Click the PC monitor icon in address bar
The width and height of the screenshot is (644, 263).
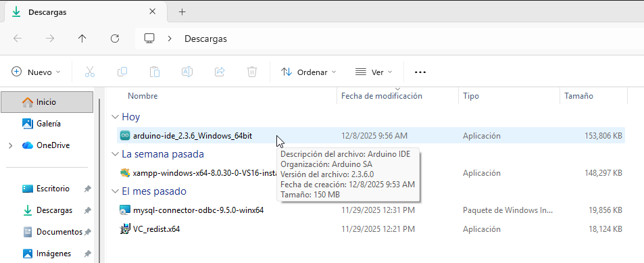[x=149, y=39]
